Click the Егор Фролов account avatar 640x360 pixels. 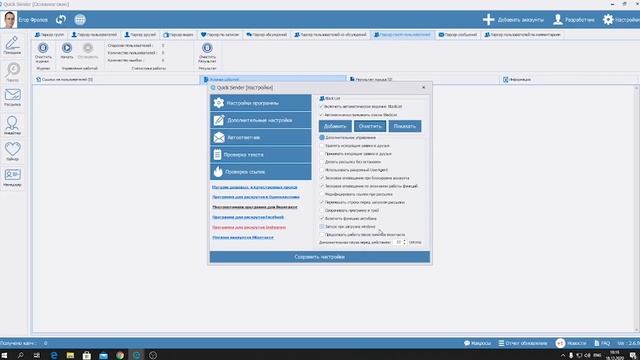(9, 19)
